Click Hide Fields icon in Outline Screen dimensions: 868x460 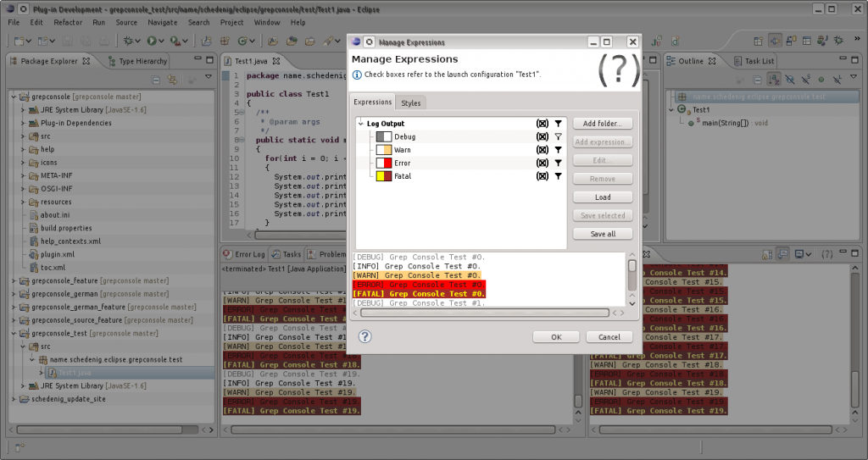click(x=790, y=80)
